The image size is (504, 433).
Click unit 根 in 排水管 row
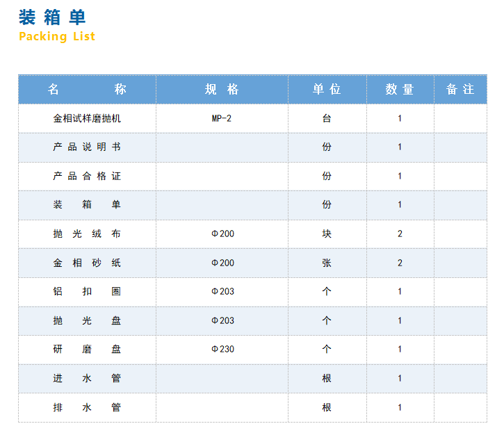327,407
